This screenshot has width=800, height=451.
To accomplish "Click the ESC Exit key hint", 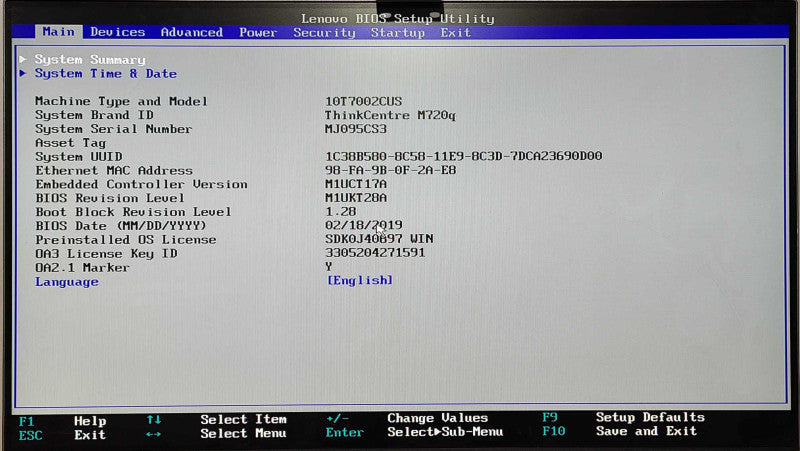I will 62,435.
